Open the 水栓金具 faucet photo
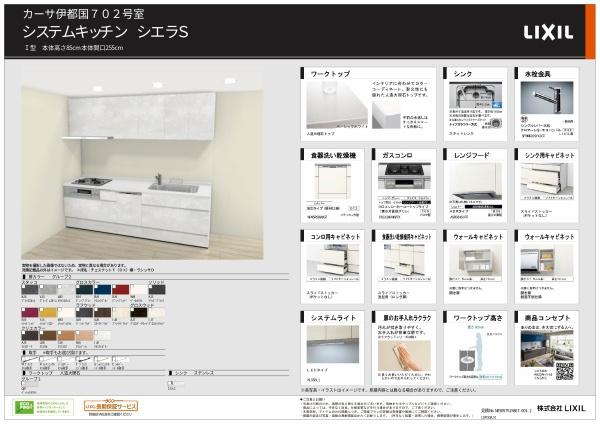The width and height of the screenshot is (600, 424). point(547,98)
